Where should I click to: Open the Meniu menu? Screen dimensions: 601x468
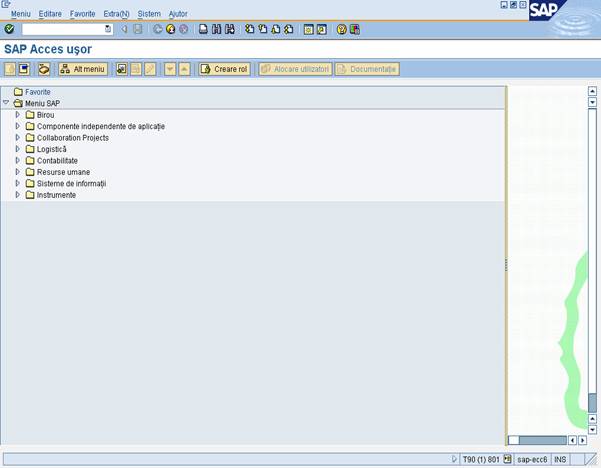click(20, 14)
